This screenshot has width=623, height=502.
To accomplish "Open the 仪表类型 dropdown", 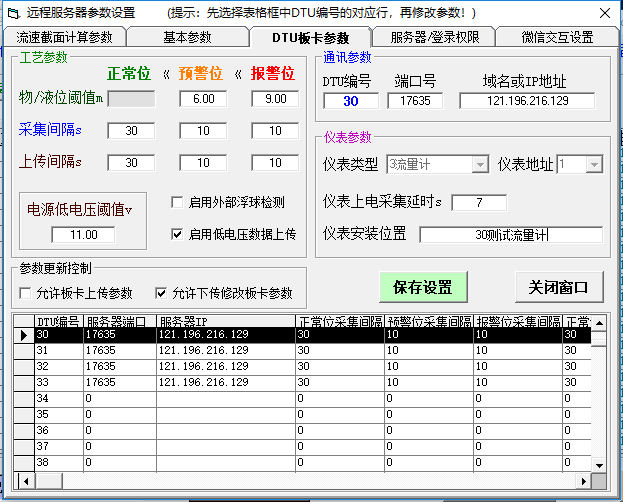I will coord(480,164).
